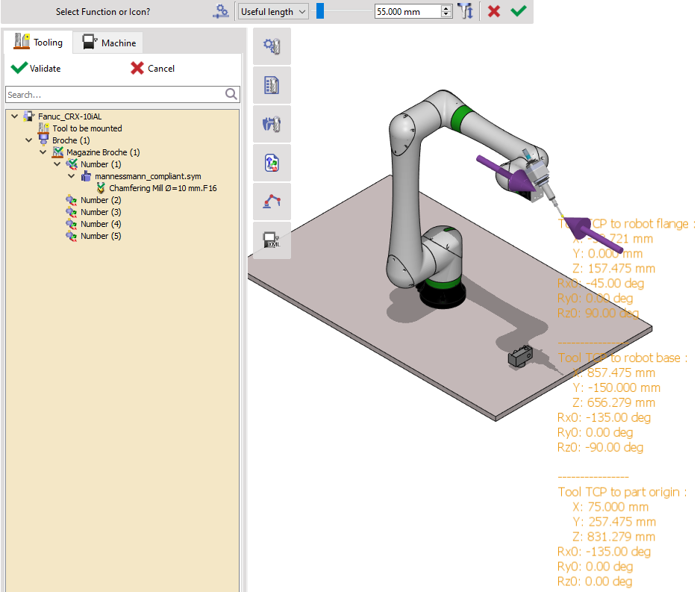Select Chamfering Mill Ø=10 mm.F16 tree item
The image size is (700, 592).
163,188
